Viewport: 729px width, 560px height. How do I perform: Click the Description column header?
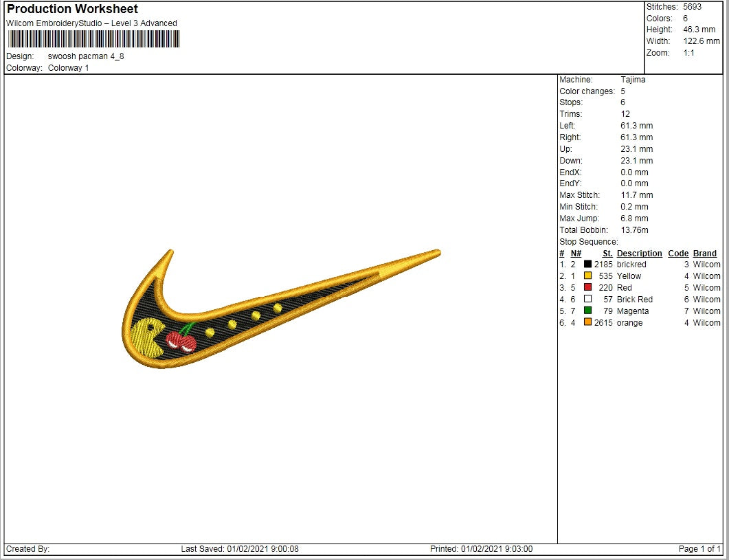(x=639, y=254)
